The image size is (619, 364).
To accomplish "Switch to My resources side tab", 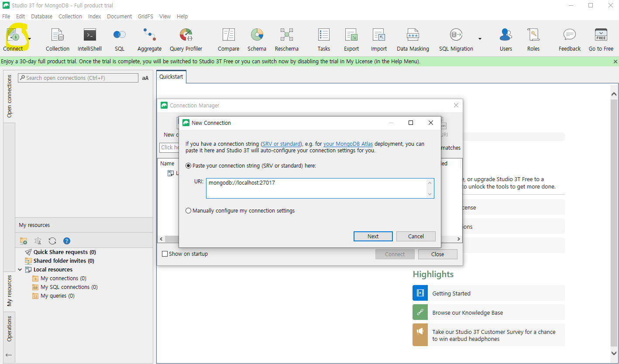I will coord(9,290).
